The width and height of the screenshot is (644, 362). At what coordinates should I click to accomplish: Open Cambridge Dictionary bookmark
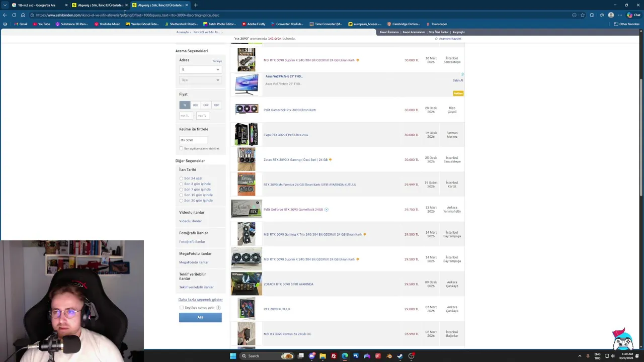pos(404,24)
